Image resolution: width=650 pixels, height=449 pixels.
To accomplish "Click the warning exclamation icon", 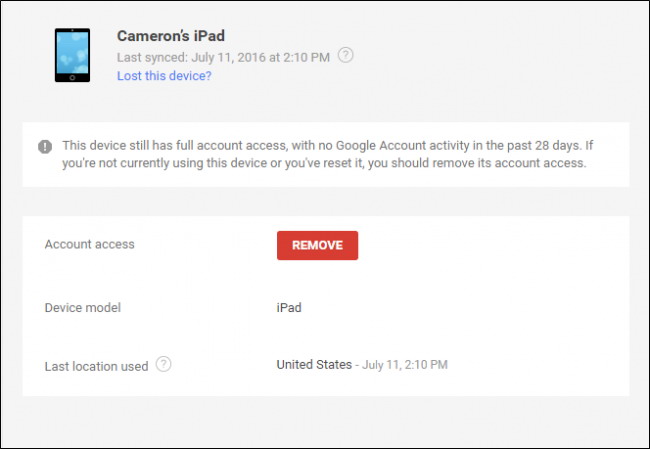I will coord(45,146).
